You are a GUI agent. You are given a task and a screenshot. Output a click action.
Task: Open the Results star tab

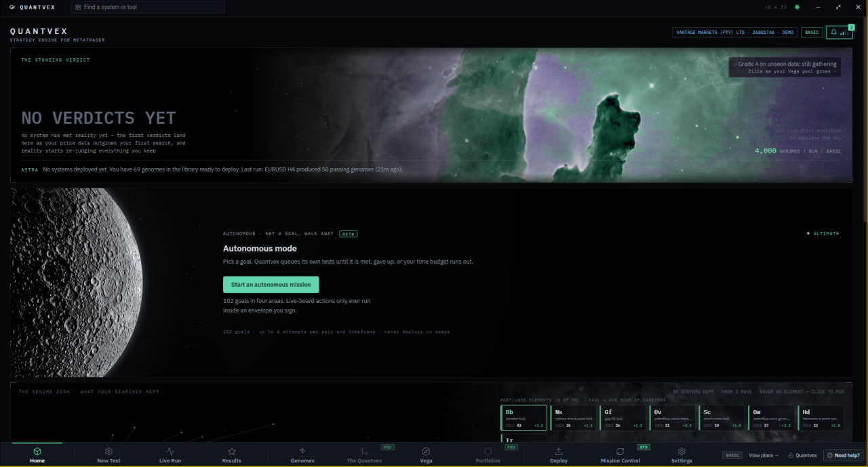(232, 455)
